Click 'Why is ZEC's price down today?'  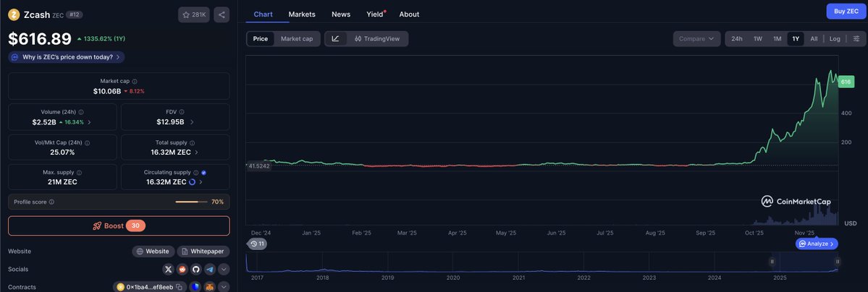point(67,57)
